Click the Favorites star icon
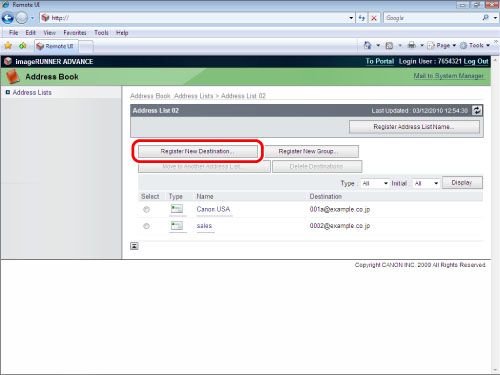The image size is (500, 375). tap(8, 46)
